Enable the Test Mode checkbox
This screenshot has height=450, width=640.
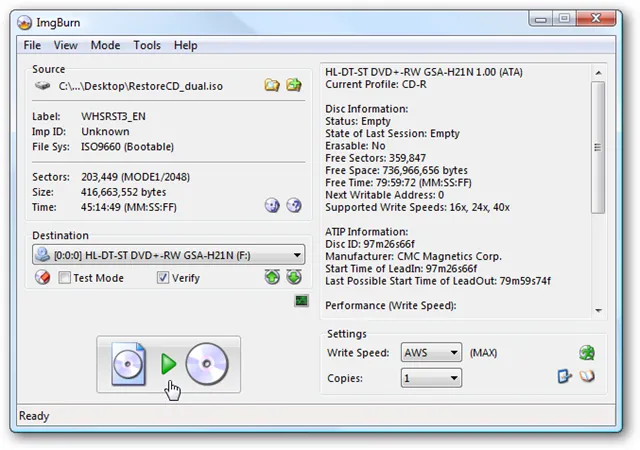point(65,278)
